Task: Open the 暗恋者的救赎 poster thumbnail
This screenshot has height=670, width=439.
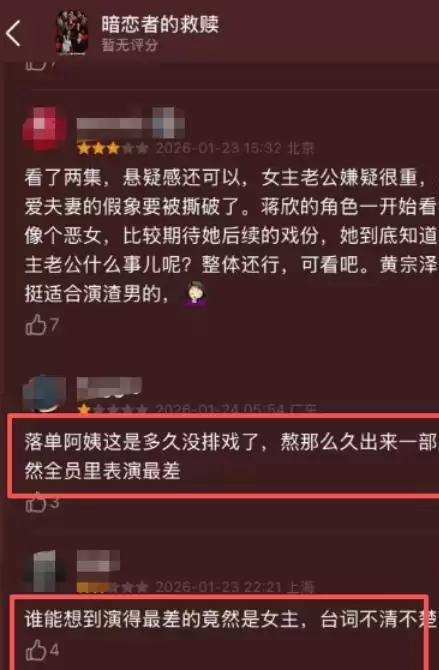Action: [73, 32]
